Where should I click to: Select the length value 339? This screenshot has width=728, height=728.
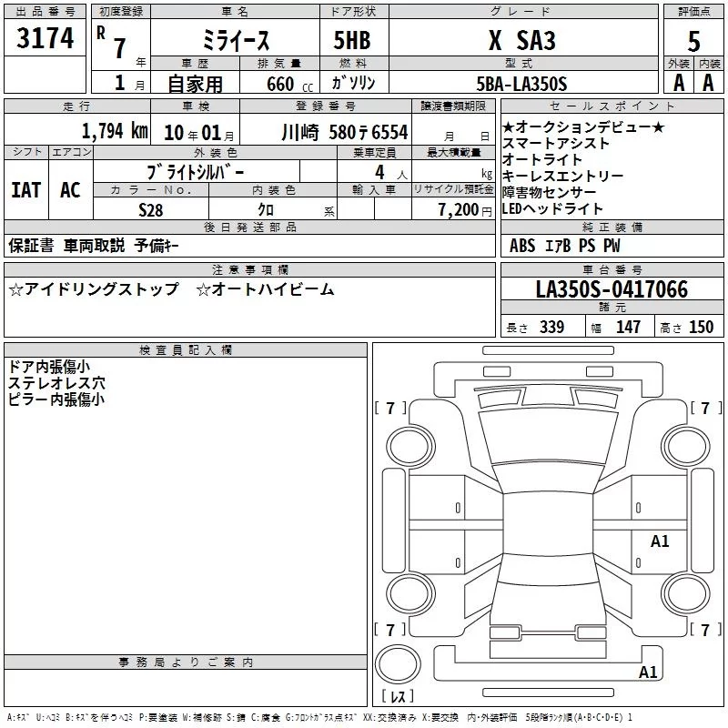point(551,328)
